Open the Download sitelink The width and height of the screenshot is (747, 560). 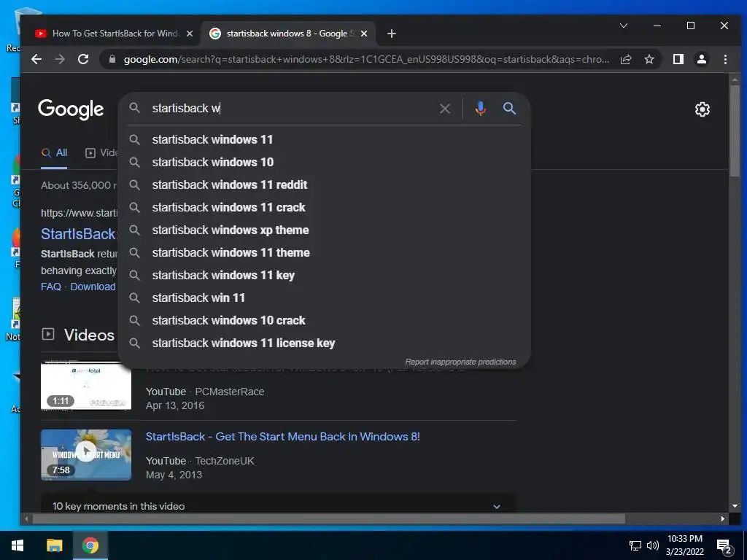coord(93,287)
